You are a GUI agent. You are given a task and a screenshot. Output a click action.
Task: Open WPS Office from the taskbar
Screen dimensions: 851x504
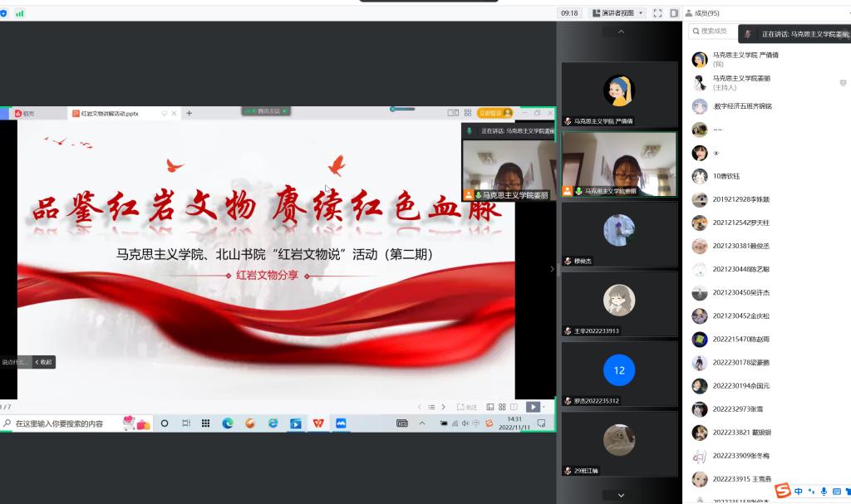318,423
